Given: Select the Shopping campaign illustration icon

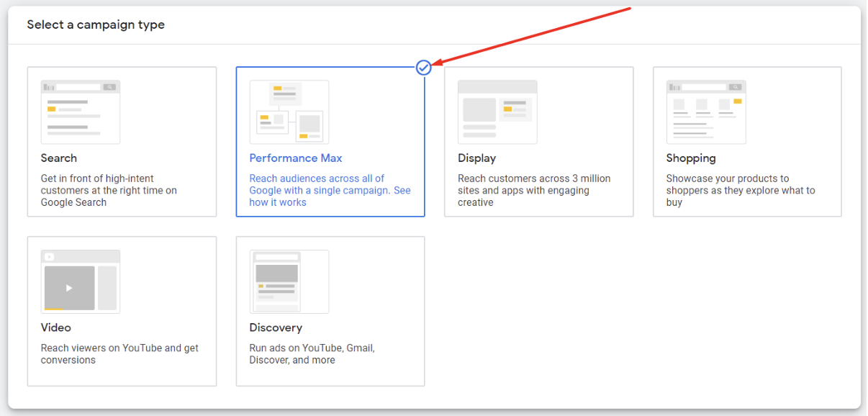Looking at the screenshot, I should (x=706, y=112).
